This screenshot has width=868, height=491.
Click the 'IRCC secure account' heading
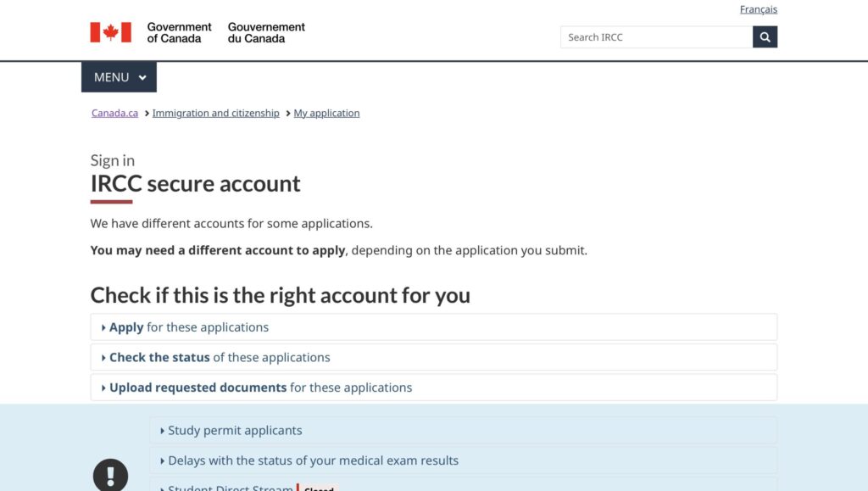click(196, 184)
